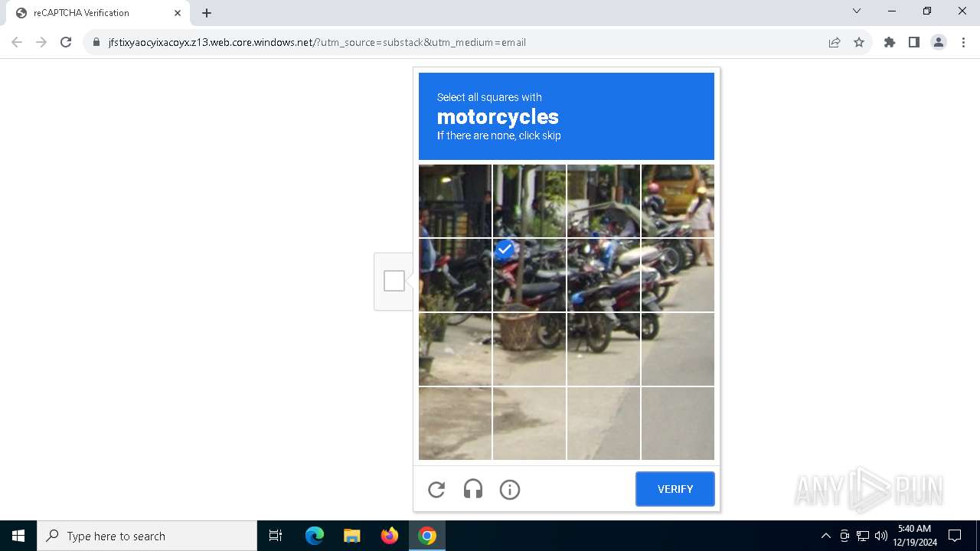Go forward using the browser forward arrow
The height and width of the screenshot is (551, 980).
tap(41, 42)
